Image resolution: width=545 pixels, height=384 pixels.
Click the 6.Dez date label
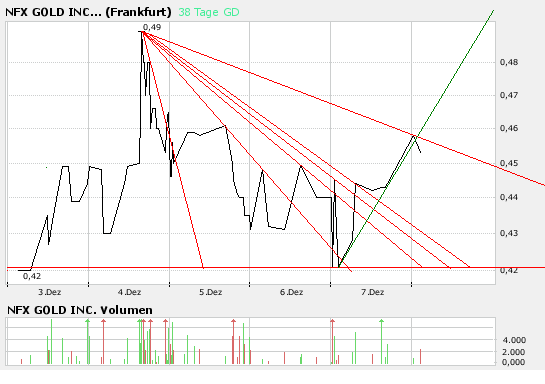point(291,292)
